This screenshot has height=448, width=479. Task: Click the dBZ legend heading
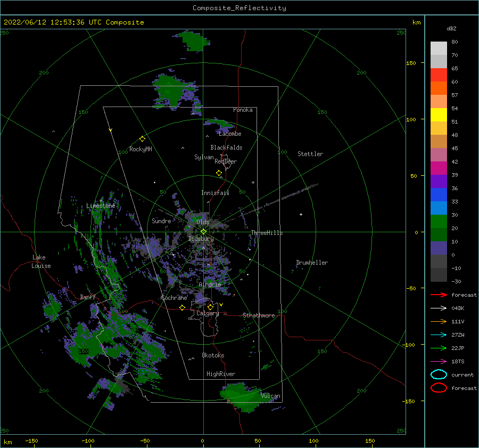pyautogui.click(x=451, y=28)
